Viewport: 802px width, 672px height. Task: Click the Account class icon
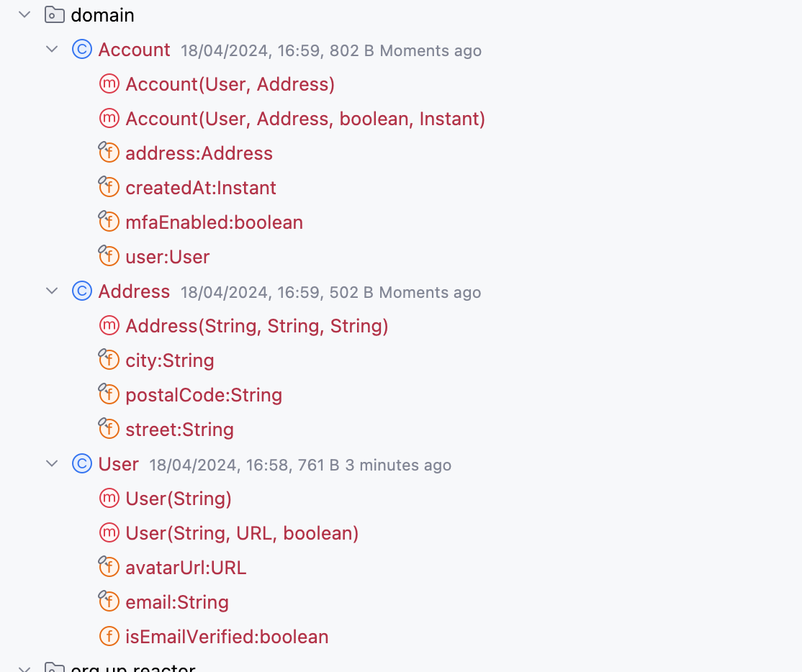[82, 50]
